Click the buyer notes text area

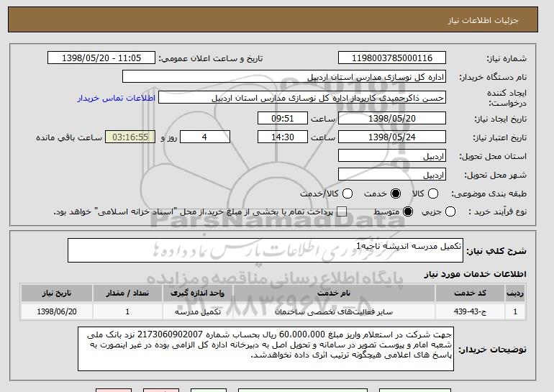(265, 349)
